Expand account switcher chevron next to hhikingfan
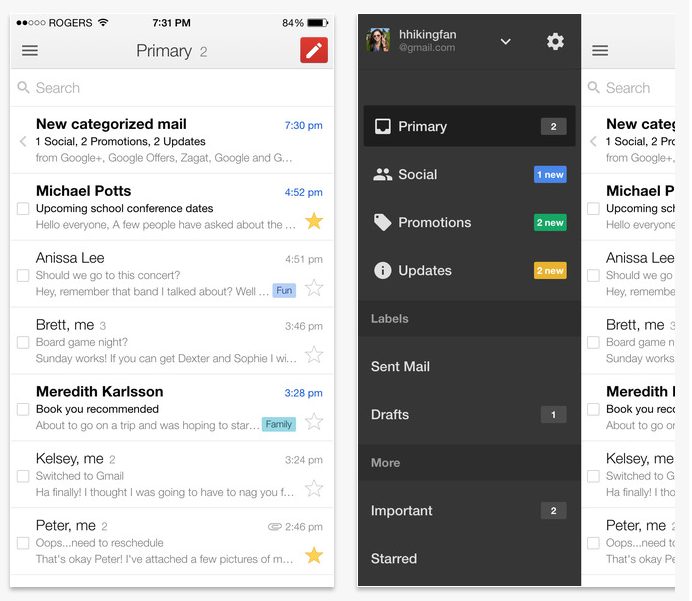The image size is (692, 601). (506, 41)
